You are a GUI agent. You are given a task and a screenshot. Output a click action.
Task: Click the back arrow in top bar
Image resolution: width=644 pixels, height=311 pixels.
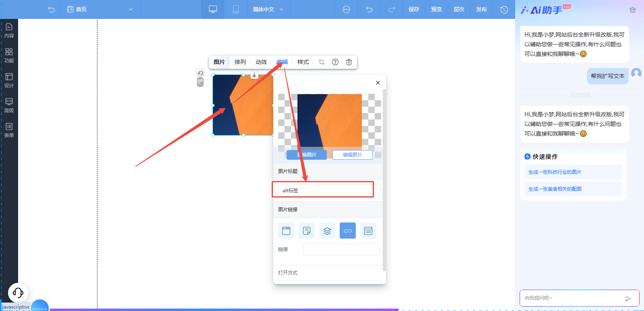[x=52, y=9]
